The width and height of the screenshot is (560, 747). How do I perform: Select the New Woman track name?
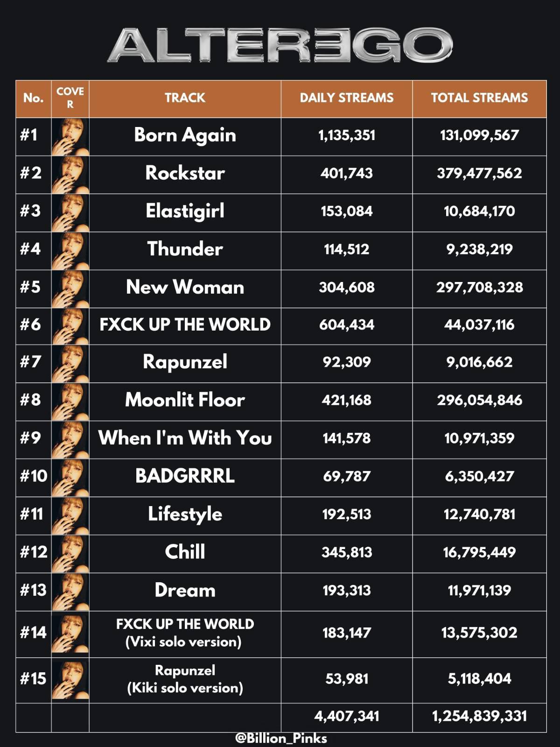[185, 287]
